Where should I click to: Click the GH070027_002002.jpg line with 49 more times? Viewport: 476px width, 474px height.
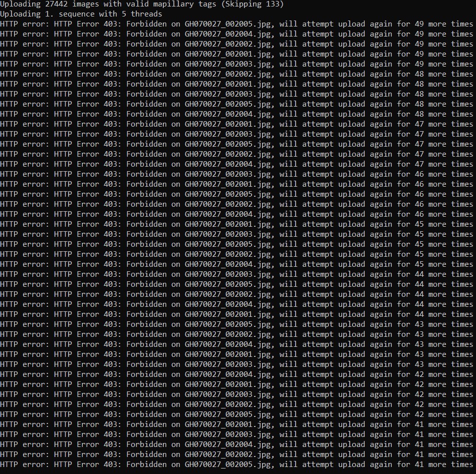point(236,44)
